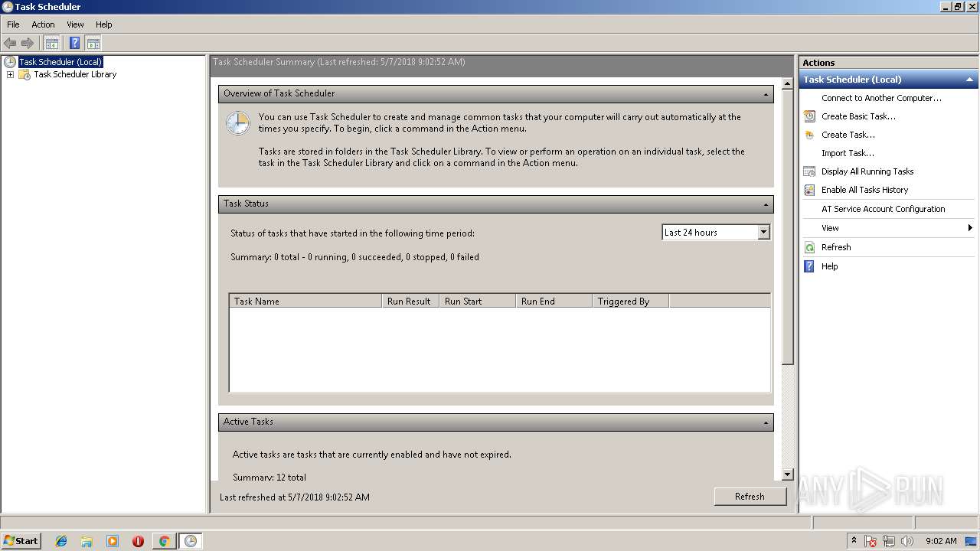Open Windows Media Player from the taskbar
Image resolution: width=980 pixels, height=551 pixels.
pos(113,541)
